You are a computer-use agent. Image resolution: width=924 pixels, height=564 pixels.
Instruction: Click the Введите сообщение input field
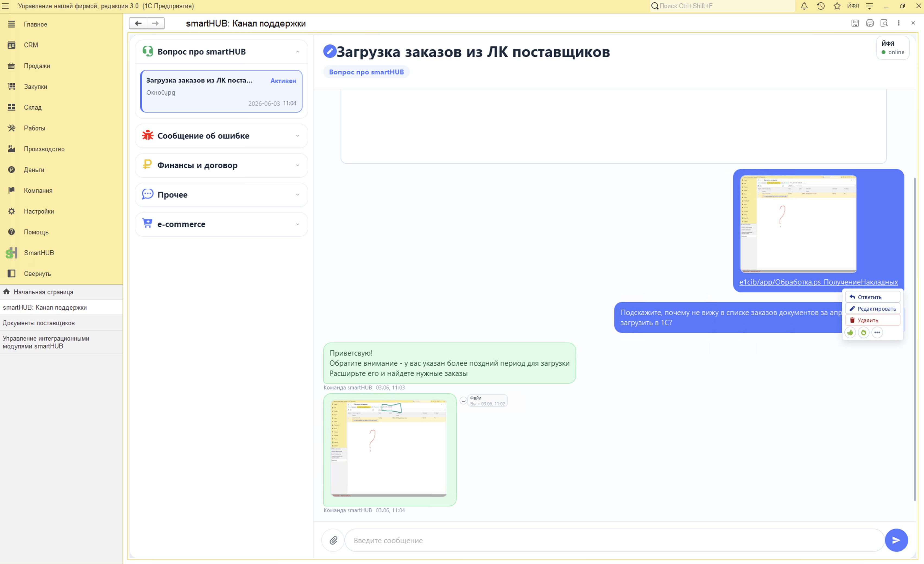[x=614, y=540]
